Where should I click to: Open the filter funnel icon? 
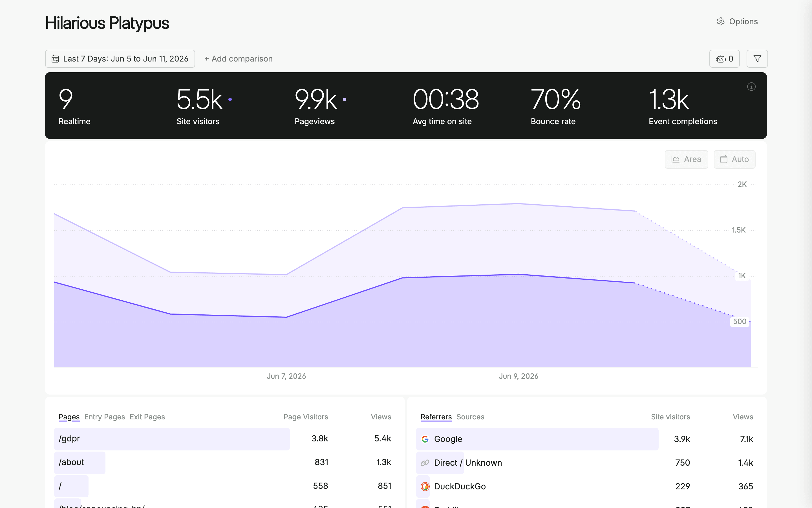point(757,59)
